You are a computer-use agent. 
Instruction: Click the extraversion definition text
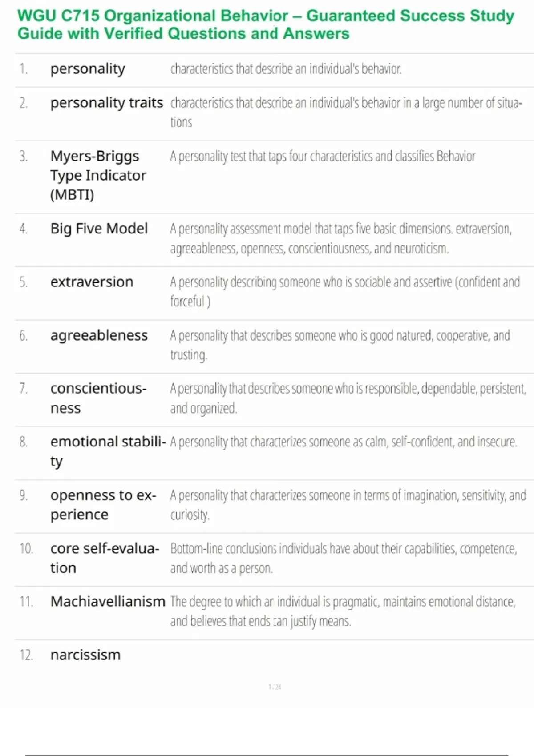[345, 291]
